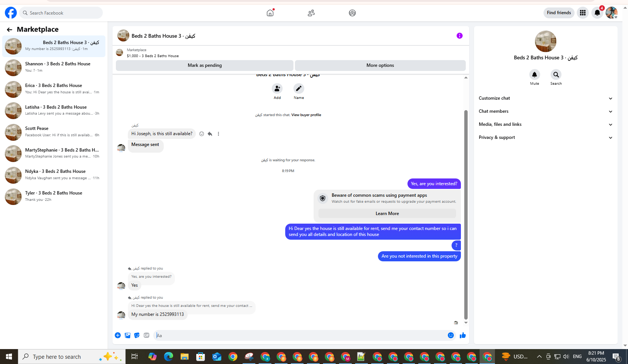Image resolution: width=628 pixels, height=364 pixels.
Task: Search in conversation with magnifier icon
Action: tap(556, 75)
